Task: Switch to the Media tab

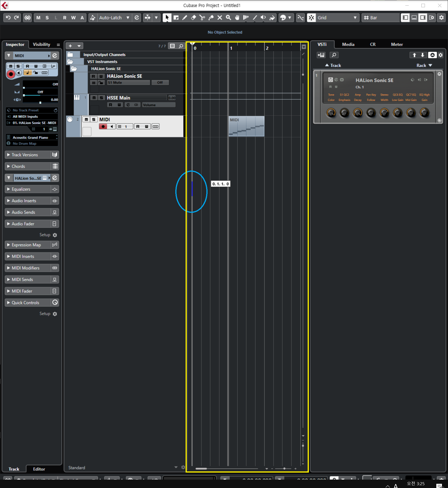Action: [348, 44]
